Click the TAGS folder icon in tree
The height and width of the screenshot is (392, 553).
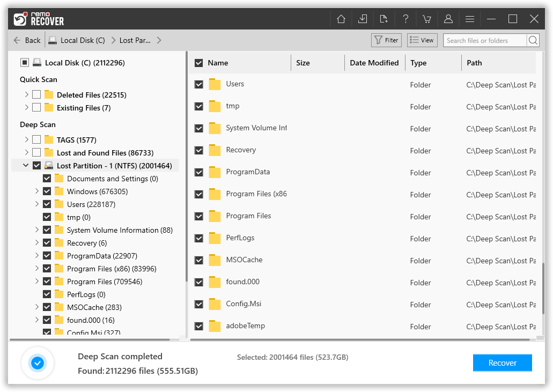(x=49, y=139)
